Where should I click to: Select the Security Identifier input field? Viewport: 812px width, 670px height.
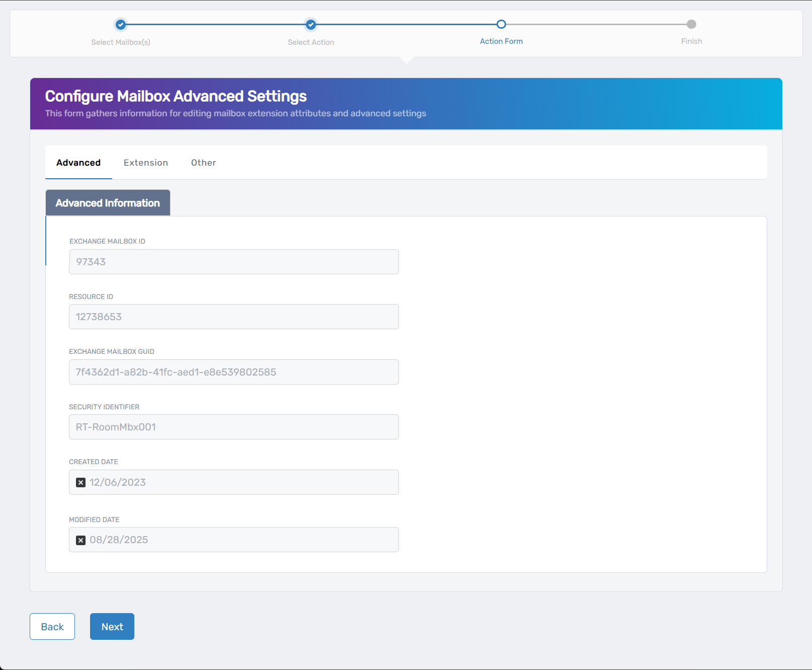tap(233, 427)
